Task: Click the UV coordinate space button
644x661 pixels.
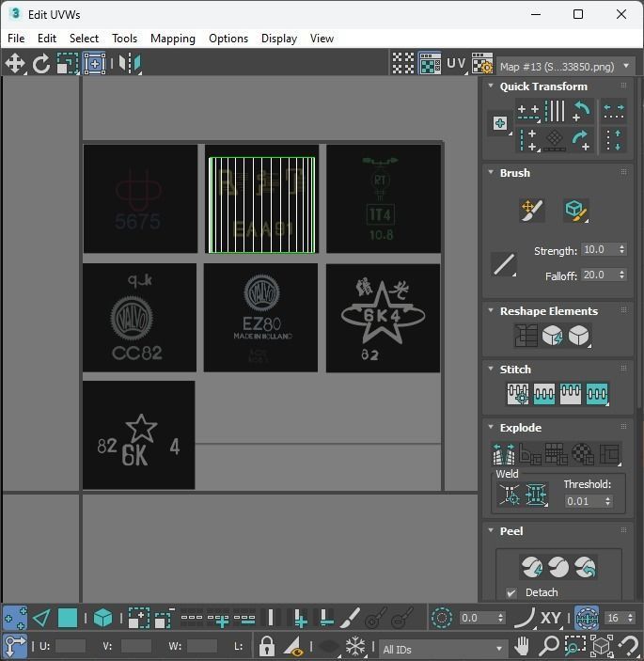Action: click(x=457, y=63)
